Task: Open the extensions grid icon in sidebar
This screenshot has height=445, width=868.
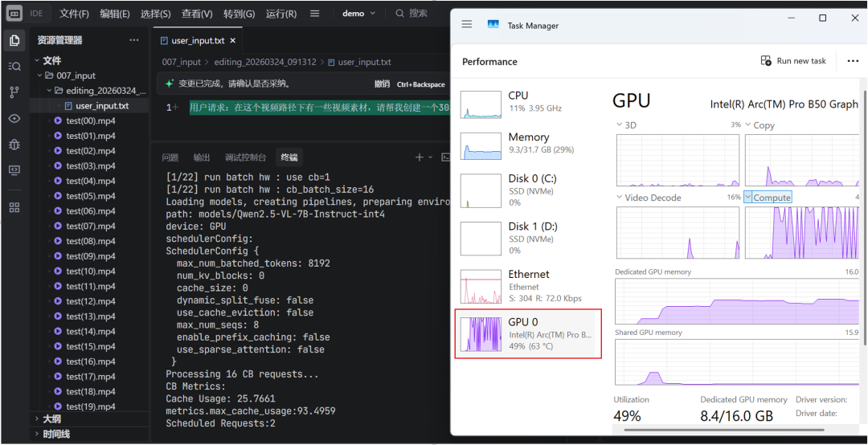Action: pos(14,207)
